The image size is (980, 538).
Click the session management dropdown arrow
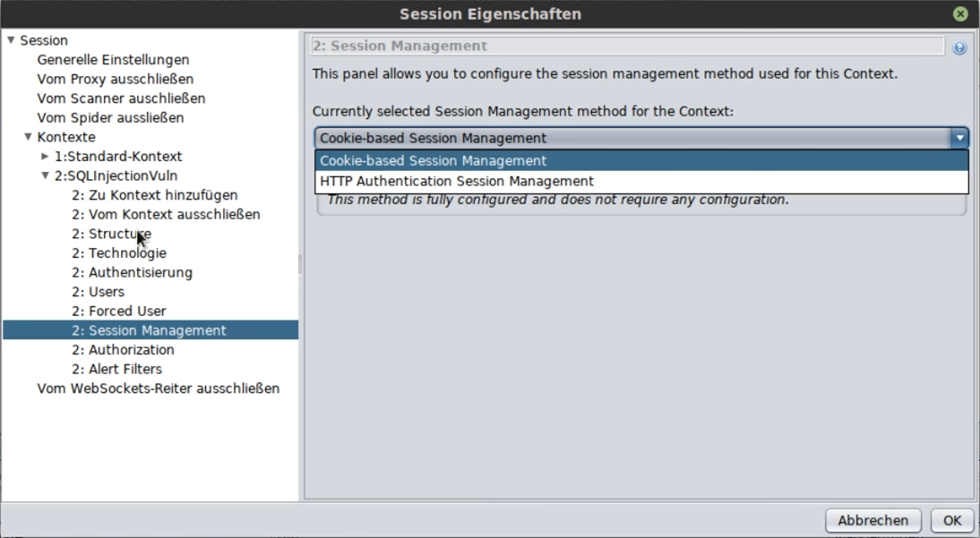(x=959, y=138)
